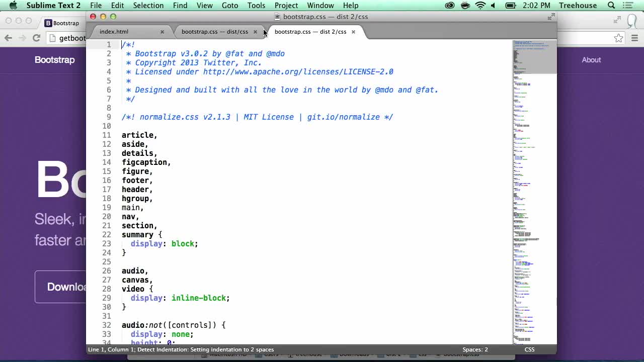Open the CSS syntax selector in status bar
This screenshot has width=644, height=362.
click(529, 349)
